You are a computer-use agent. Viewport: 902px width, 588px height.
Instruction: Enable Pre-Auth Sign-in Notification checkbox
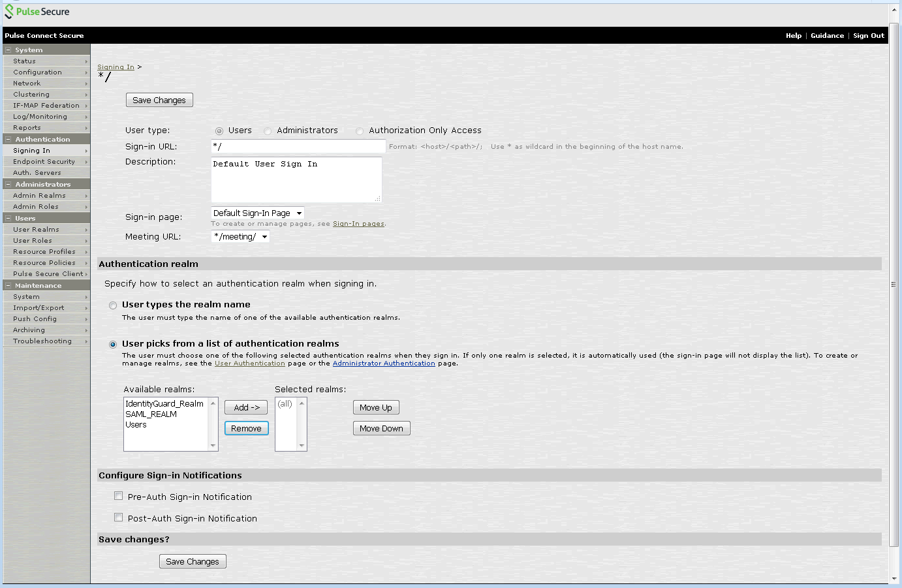click(x=119, y=496)
